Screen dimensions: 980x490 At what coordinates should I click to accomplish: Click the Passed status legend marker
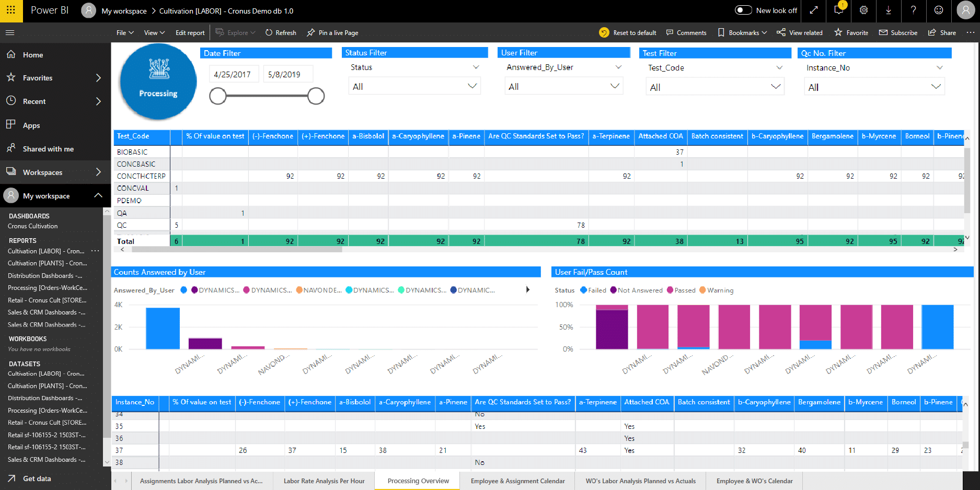pos(670,290)
